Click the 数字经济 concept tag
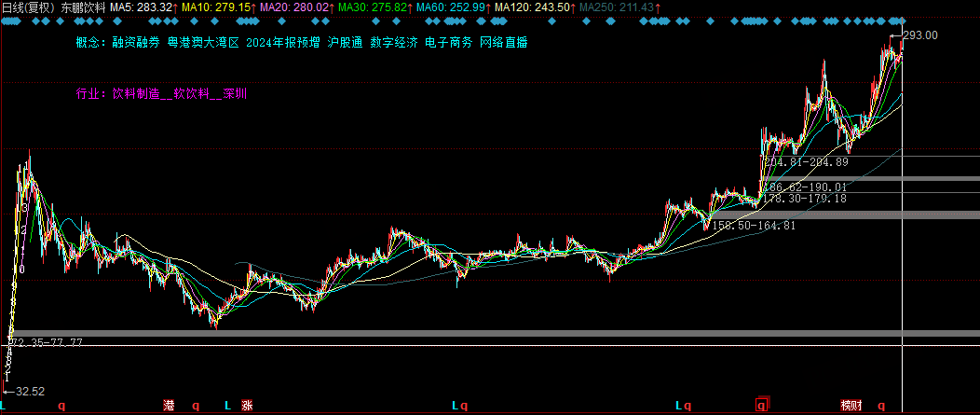 pos(394,43)
